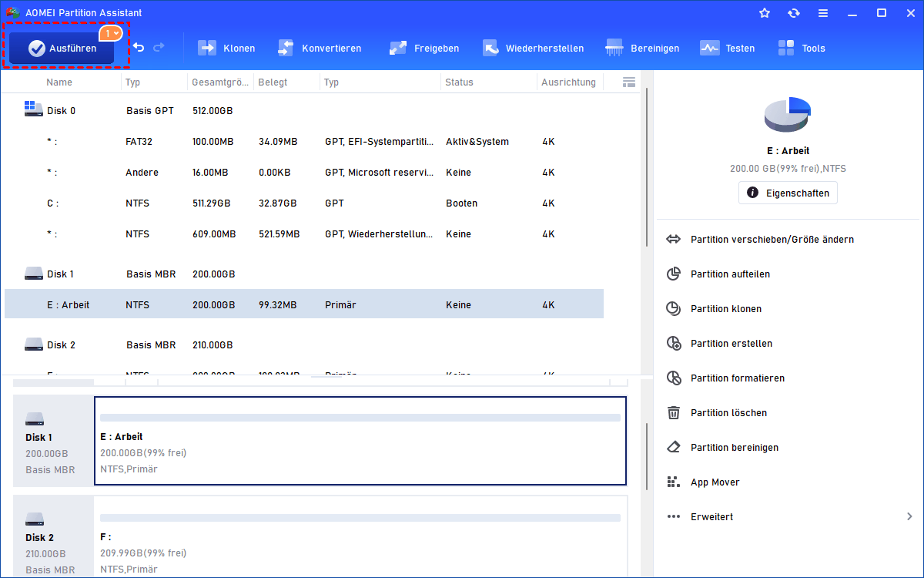This screenshot has width=924, height=578.
Task: Select the Disk 0 row in list
Action: click(x=304, y=110)
